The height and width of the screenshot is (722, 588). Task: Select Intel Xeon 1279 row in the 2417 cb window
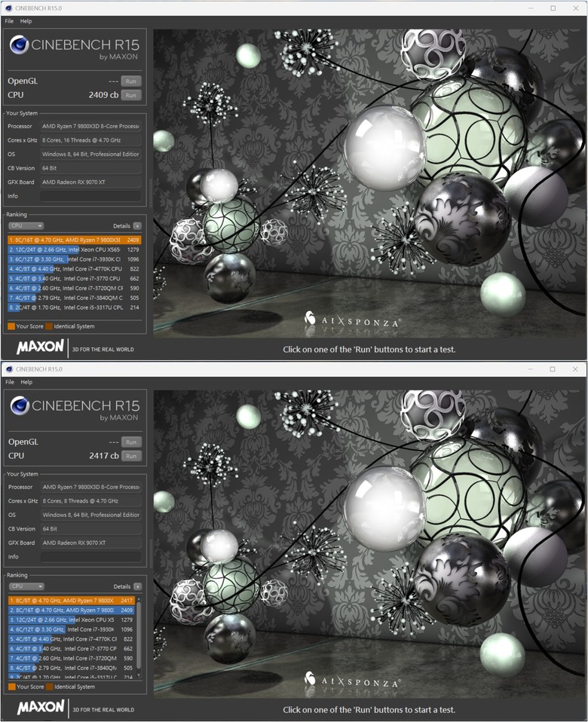pyautogui.click(x=72, y=620)
